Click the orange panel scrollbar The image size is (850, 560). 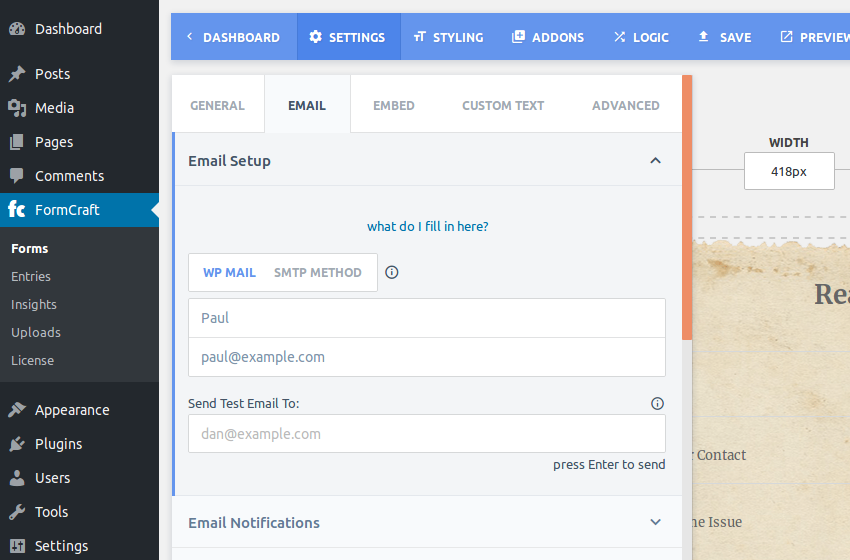(687, 207)
